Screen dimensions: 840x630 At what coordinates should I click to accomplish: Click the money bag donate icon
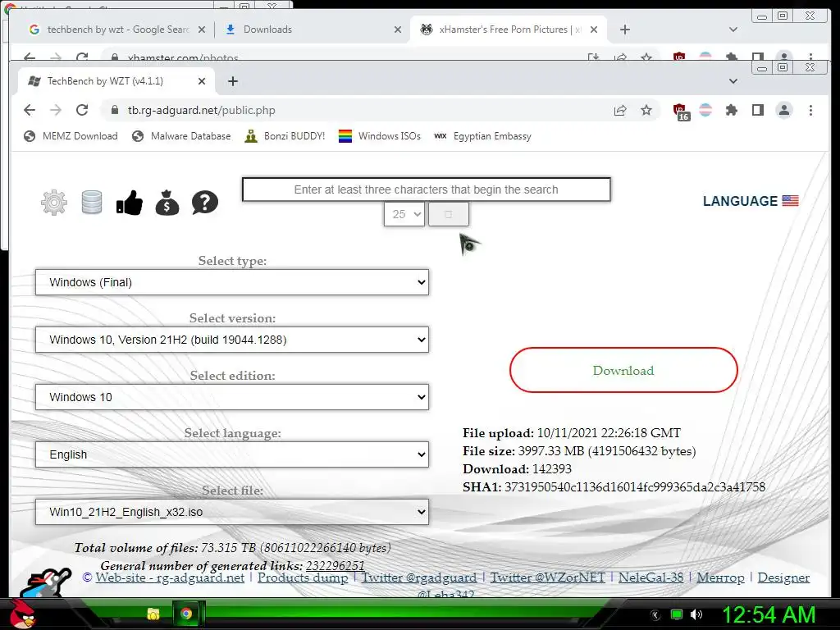167,203
